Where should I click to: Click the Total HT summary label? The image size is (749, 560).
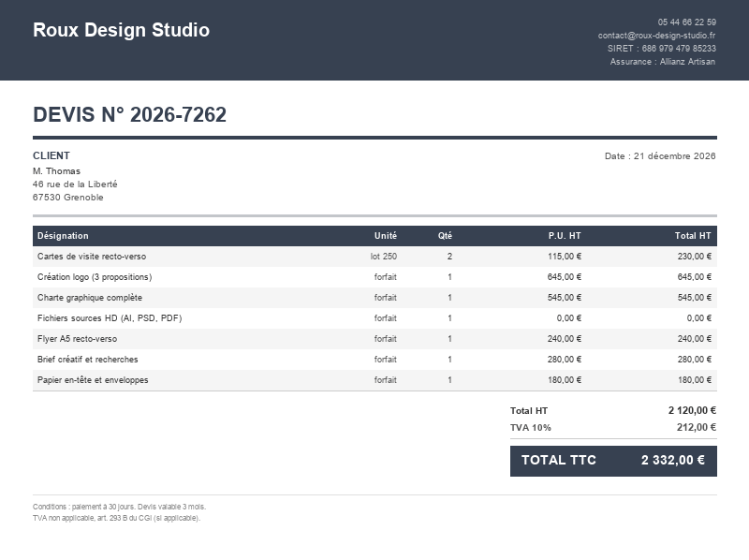point(529,411)
